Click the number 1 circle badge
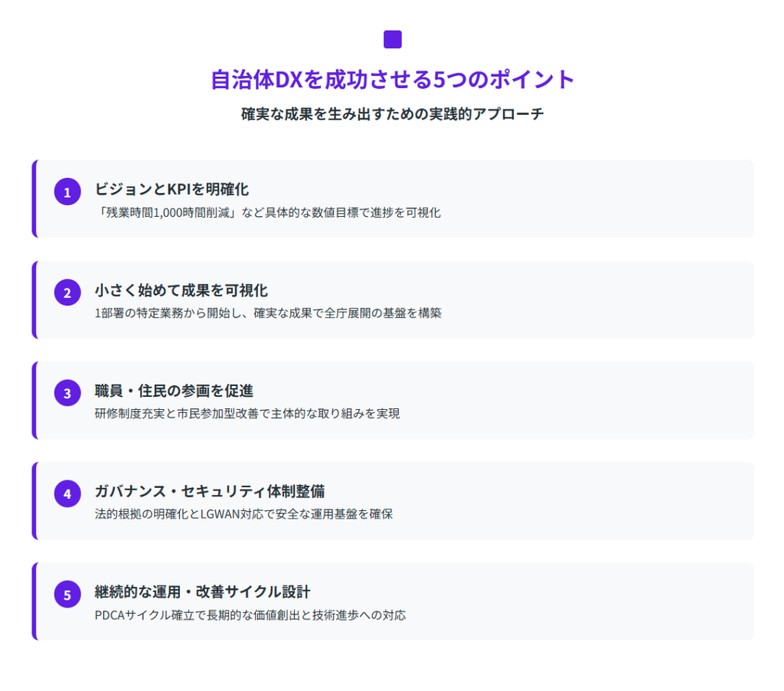Screen dimensions: 784x691 (x=67, y=192)
